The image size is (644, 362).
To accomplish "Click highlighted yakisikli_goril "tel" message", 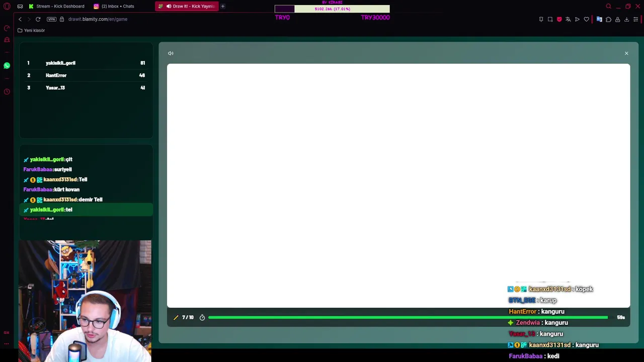I will (86, 210).
